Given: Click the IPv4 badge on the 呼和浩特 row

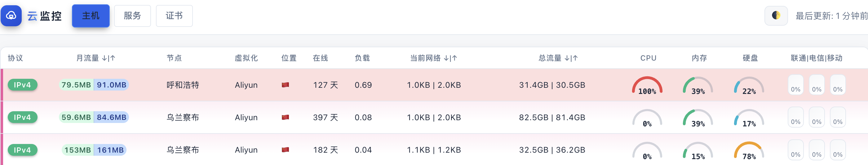Looking at the screenshot, I should pyautogui.click(x=22, y=85).
